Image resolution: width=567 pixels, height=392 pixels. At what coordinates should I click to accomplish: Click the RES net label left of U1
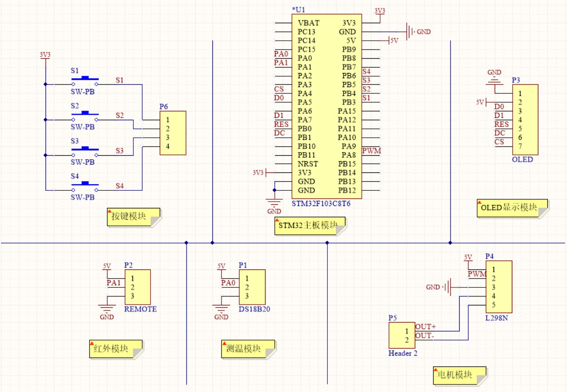[x=281, y=124]
